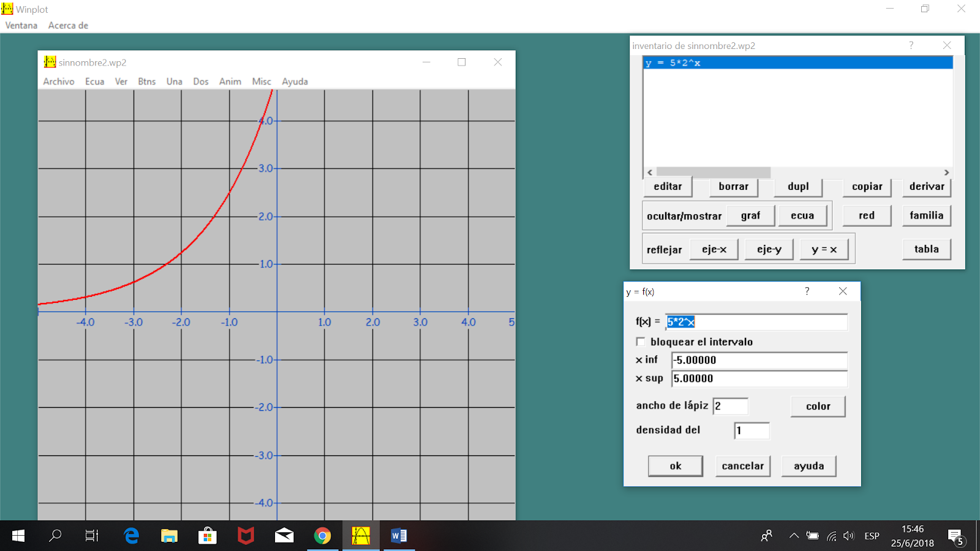Image resolution: width=980 pixels, height=551 pixels.
Task: Reflect across y = x button
Action: [824, 249]
